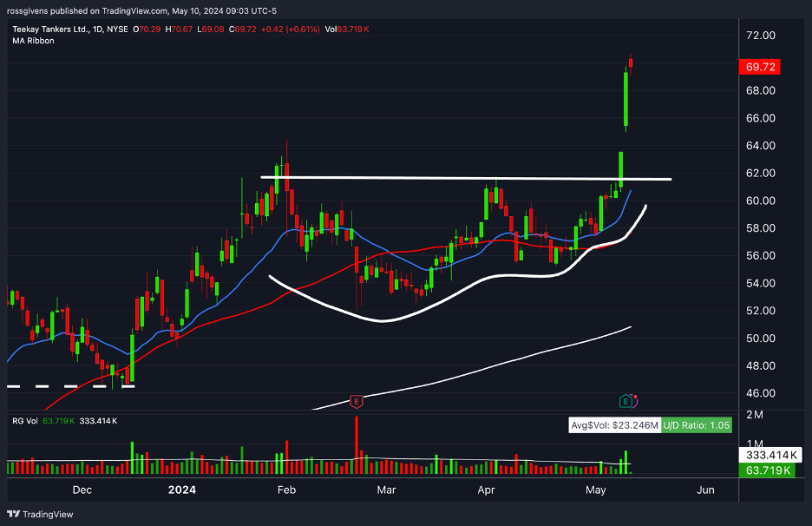This screenshot has width=812, height=526.
Task: Click the published-on header text line
Action: [141, 10]
